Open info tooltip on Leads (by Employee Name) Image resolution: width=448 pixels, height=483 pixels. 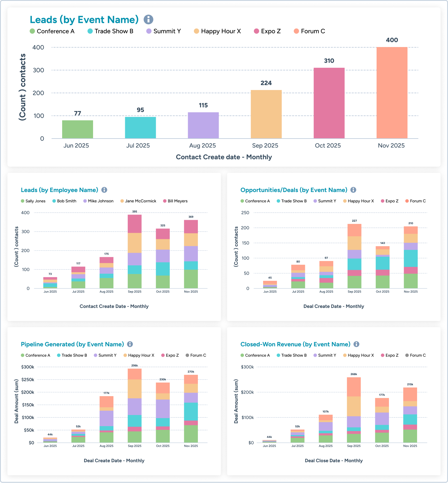coord(104,190)
